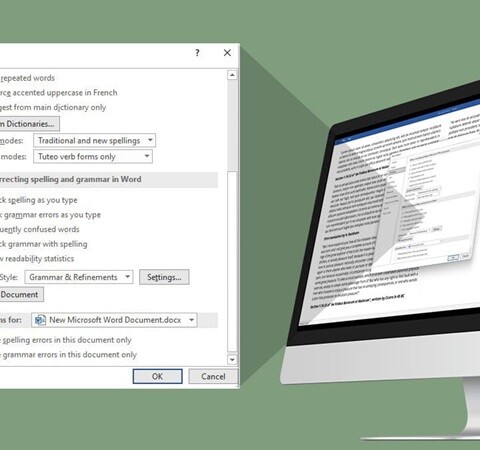Click the question mark help icon
The width and height of the screenshot is (480, 450).
pos(197,53)
